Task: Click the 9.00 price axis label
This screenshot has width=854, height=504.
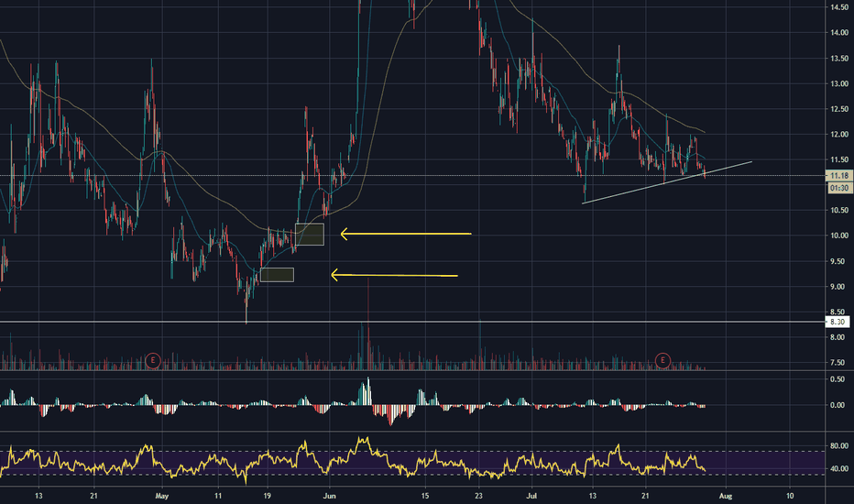Action: click(x=838, y=287)
